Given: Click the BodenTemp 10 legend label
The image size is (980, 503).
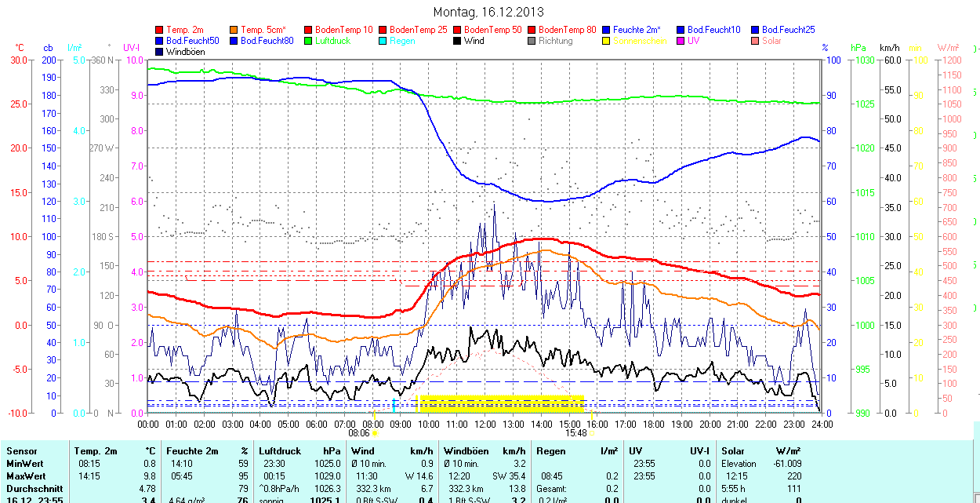Looking at the screenshot, I should click(343, 30).
